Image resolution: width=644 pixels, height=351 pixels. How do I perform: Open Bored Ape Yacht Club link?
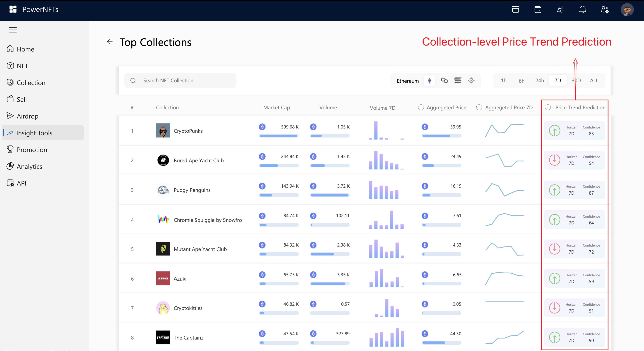point(198,160)
